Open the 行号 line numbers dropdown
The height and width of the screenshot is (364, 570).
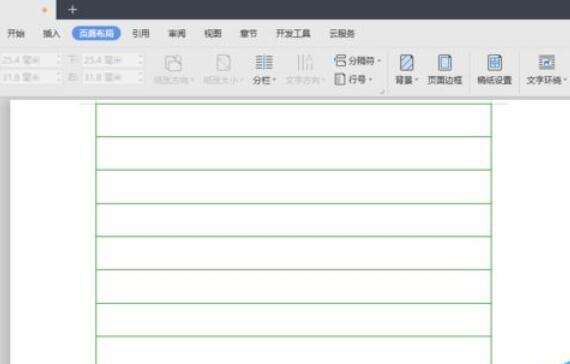coord(353,79)
